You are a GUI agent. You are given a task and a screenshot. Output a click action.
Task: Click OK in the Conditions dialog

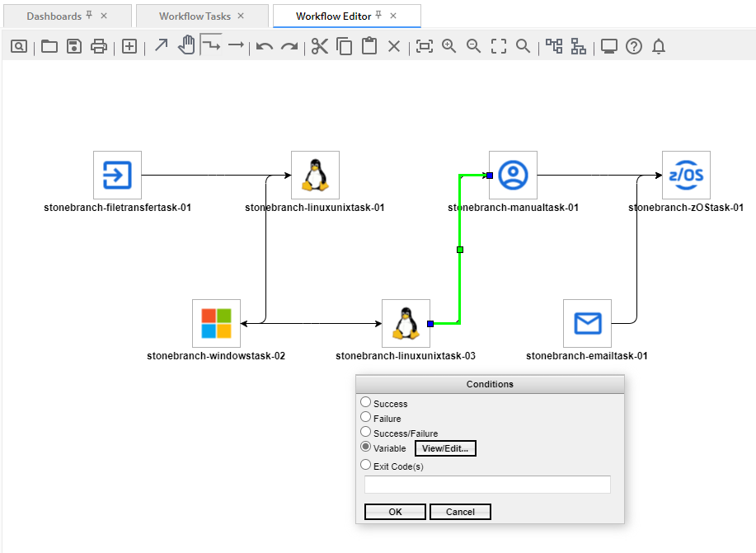[395, 512]
